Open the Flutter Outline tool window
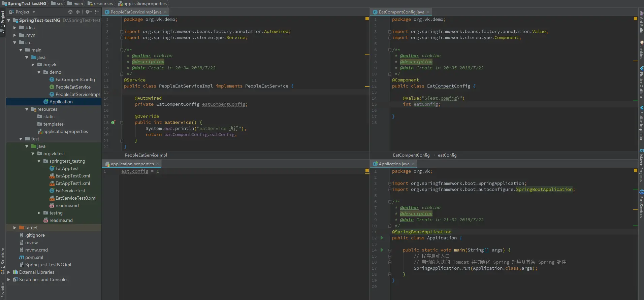644x300 pixels. coord(641,82)
